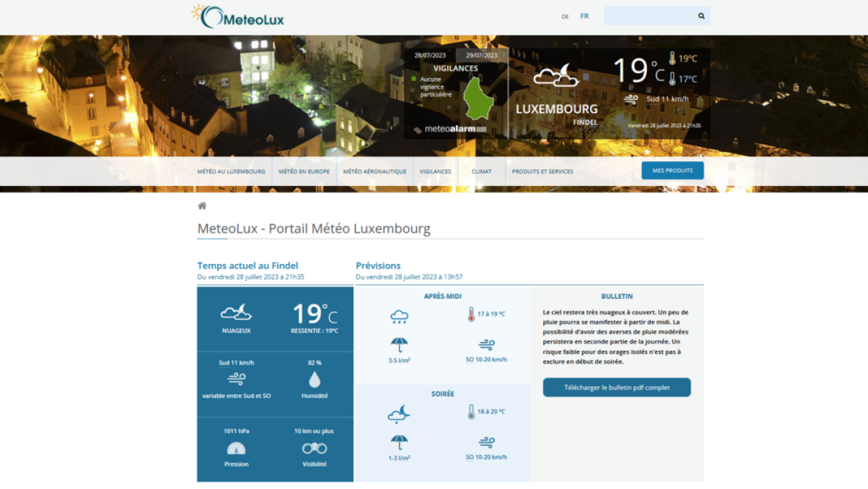Click the pressure gauge icon
868x489 pixels.
pos(236,449)
